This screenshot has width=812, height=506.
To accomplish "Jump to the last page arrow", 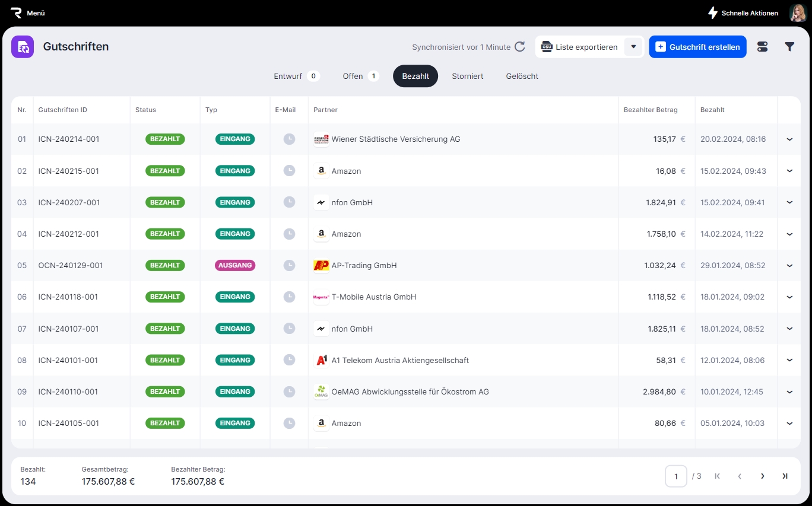I will pos(785,476).
